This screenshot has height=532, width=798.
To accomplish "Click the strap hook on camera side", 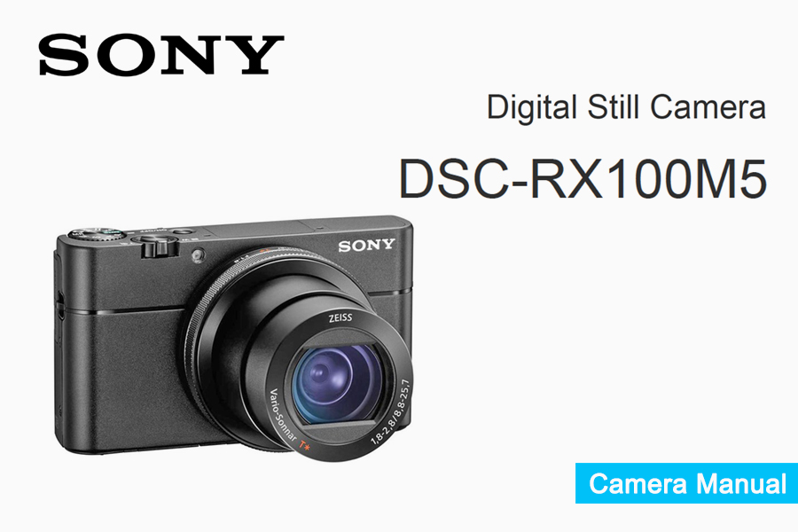I will point(59,305).
